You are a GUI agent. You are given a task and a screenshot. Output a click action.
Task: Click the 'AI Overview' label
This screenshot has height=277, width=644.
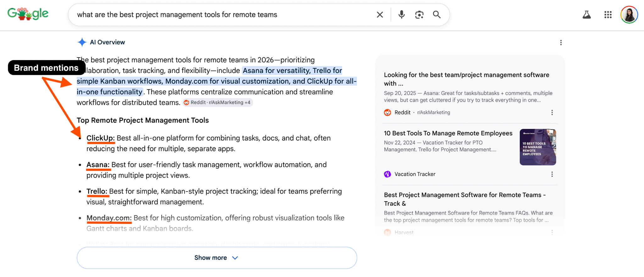point(107,42)
